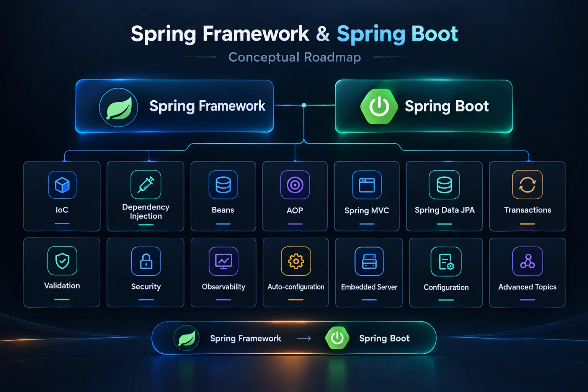The width and height of the screenshot is (588, 392).
Task: Click the Embedded Server label text
Action: [x=369, y=287]
